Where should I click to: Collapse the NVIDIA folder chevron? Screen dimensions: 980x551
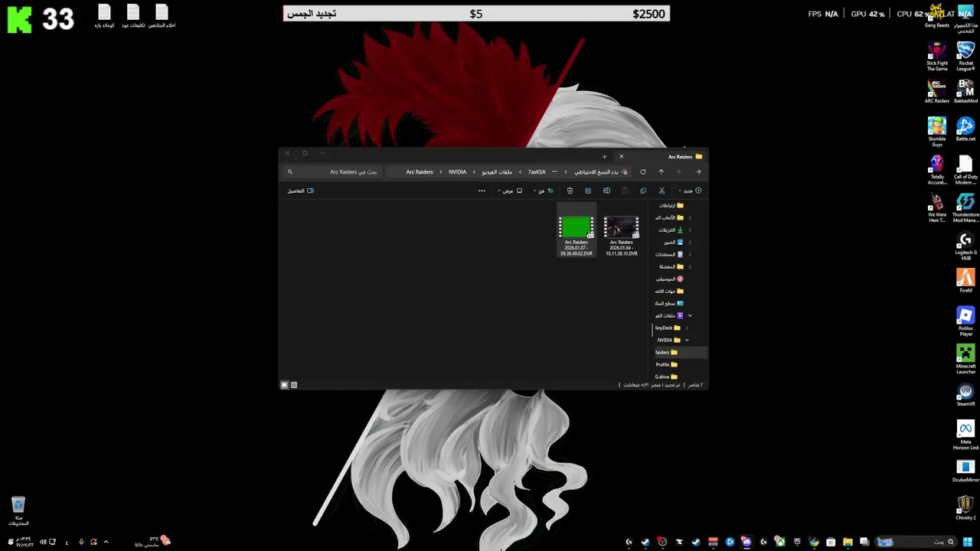click(x=687, y=340)
